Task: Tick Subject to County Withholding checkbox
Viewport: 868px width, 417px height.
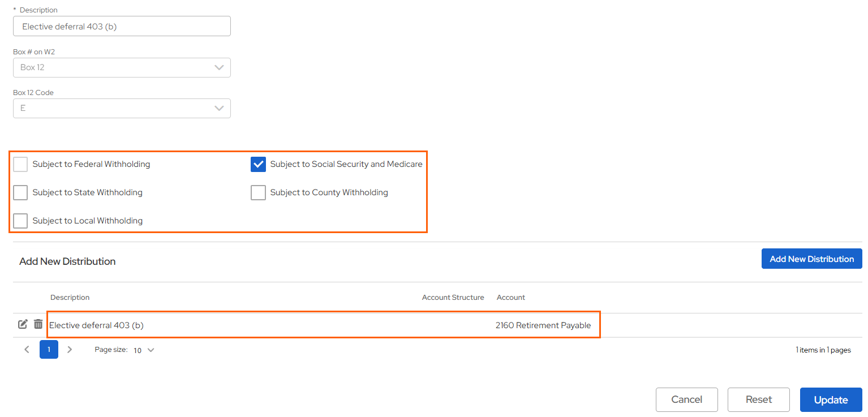Action: point(258,193)
